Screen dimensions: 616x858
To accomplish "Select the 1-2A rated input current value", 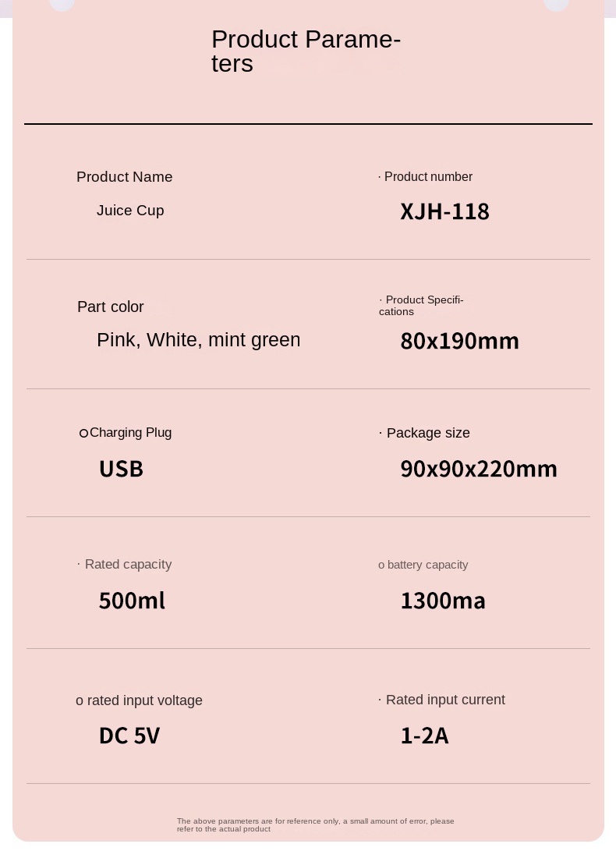I will [x=424, y=736].
